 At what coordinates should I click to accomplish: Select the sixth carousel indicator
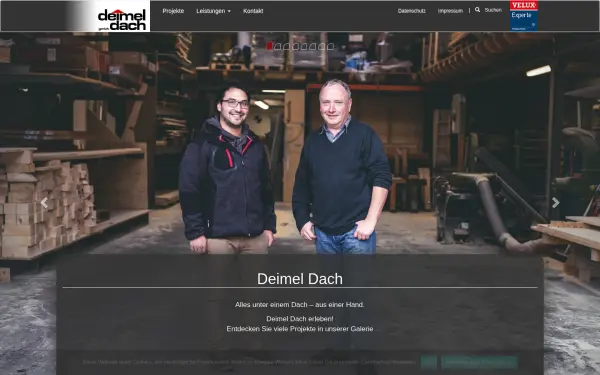313,46
